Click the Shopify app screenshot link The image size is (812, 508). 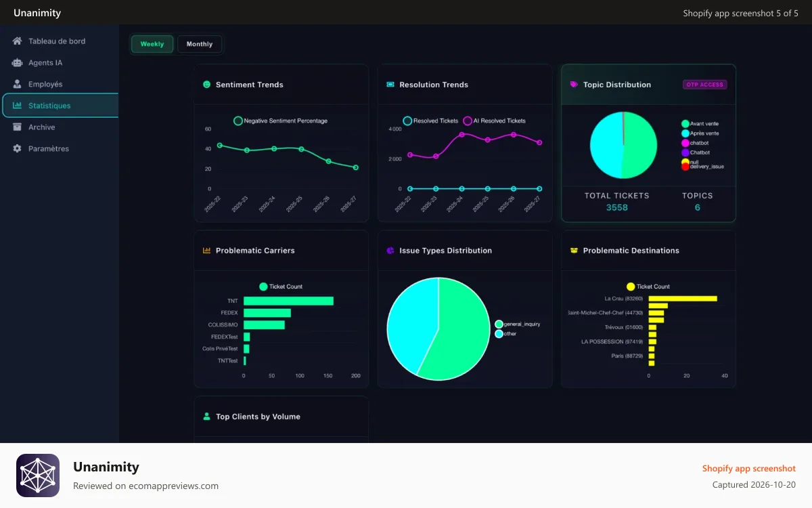[749, 469]
